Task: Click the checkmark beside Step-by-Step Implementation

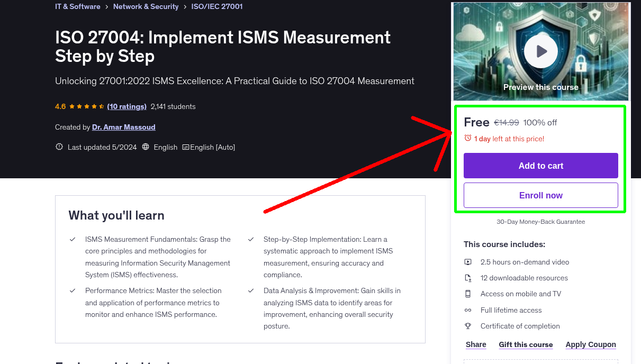Action: 250,239
